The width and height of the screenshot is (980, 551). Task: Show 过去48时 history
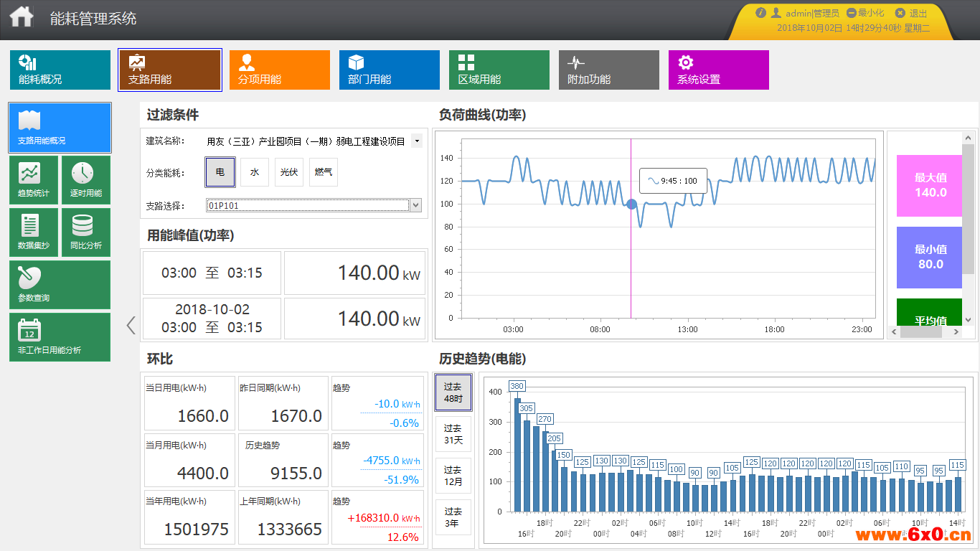point(453,392)
